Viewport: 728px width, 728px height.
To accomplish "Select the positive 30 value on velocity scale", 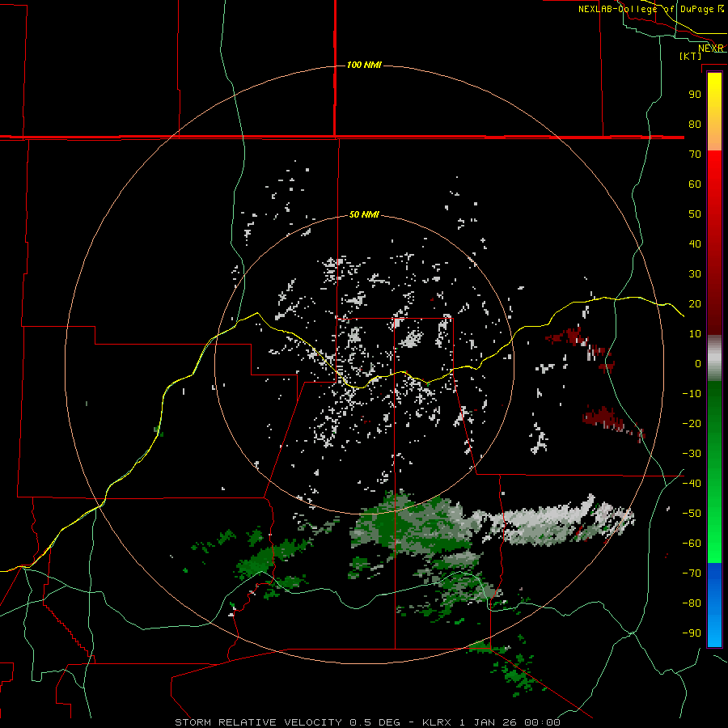I will tap(695, 274).
